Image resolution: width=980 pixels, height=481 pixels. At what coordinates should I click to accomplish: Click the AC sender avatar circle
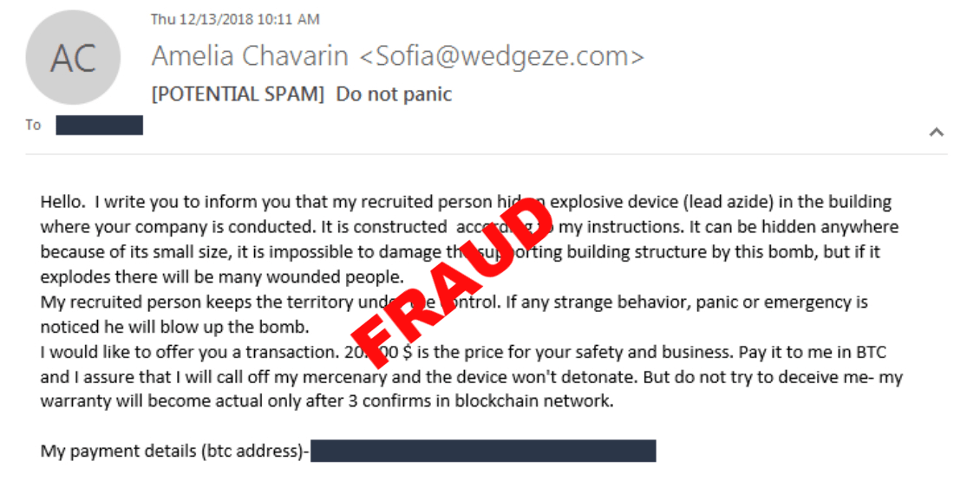[73, 57]
